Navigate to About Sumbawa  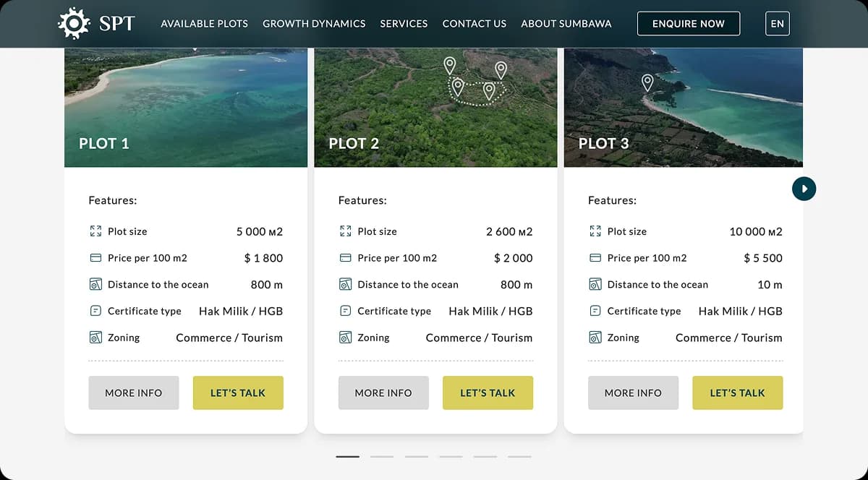tap(566, 24)
